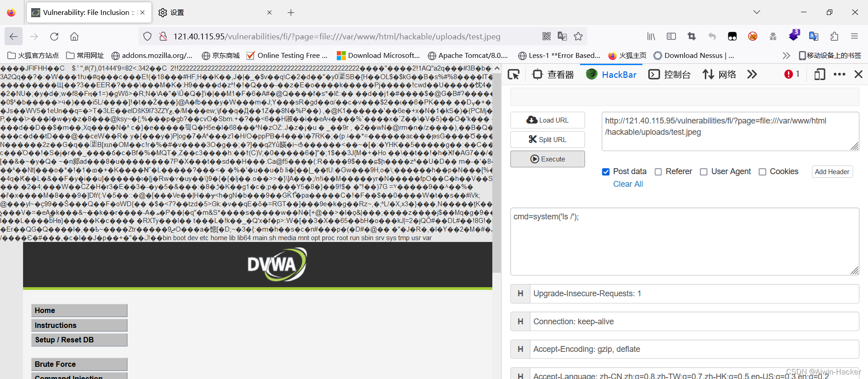Click the page vertical scrollbar
The image size is (868, 379).
tap(497, 172)
